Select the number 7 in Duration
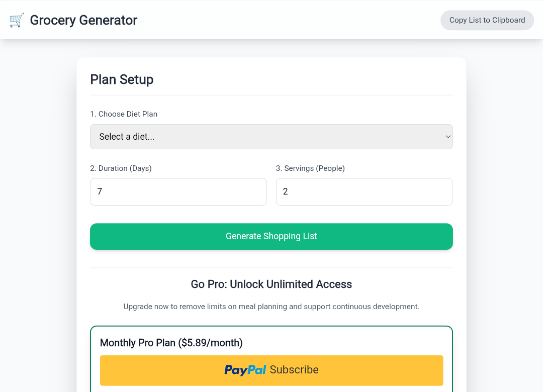The width and height of the screenshot is (543, 392). [99, 191]
